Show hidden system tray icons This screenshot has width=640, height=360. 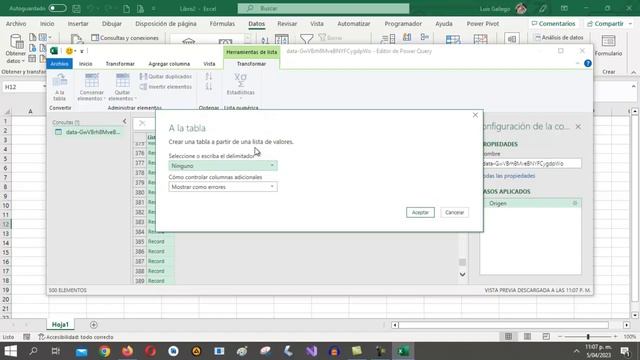tap(576, 351)
